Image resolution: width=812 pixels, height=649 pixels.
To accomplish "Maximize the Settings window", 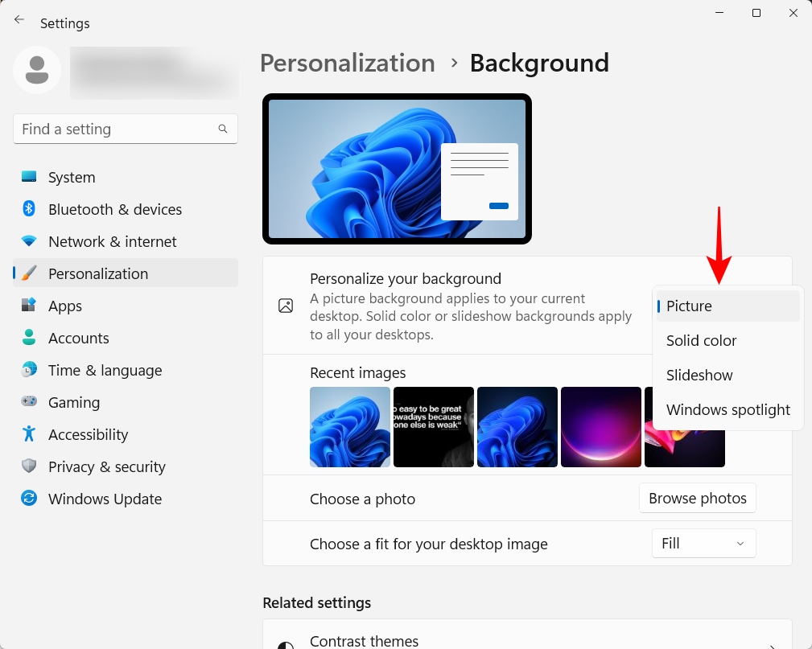I will (756, 13).
